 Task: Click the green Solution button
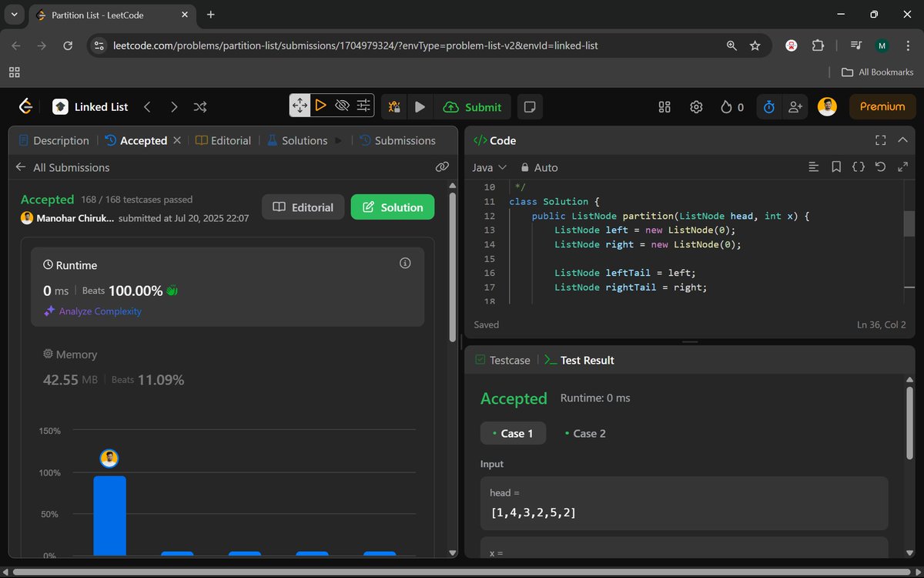pos(393,207)
